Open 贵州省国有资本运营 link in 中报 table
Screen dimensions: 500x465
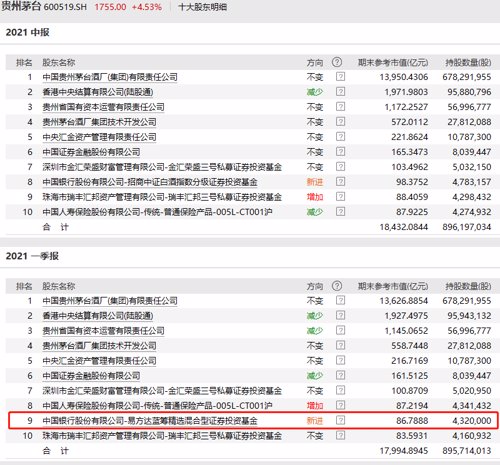103,107
